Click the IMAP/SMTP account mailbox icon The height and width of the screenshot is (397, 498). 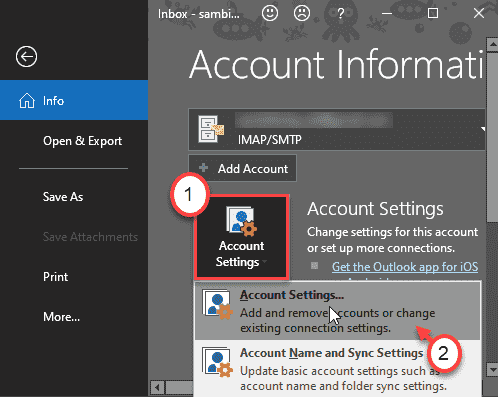[x=211, y=129]
